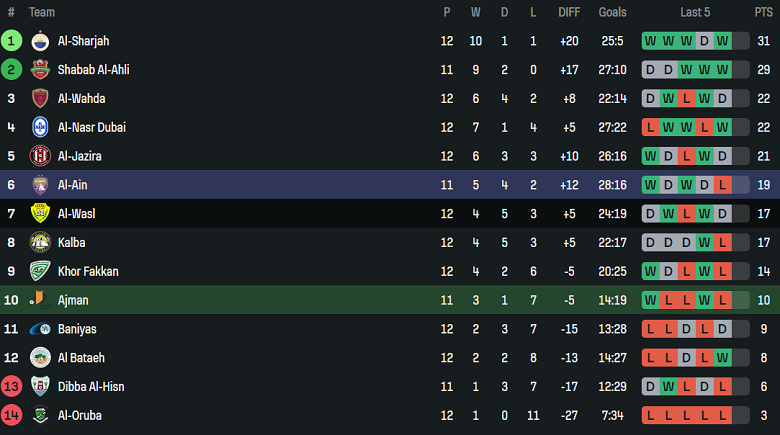Open the Ajman team link

[74, 300]
